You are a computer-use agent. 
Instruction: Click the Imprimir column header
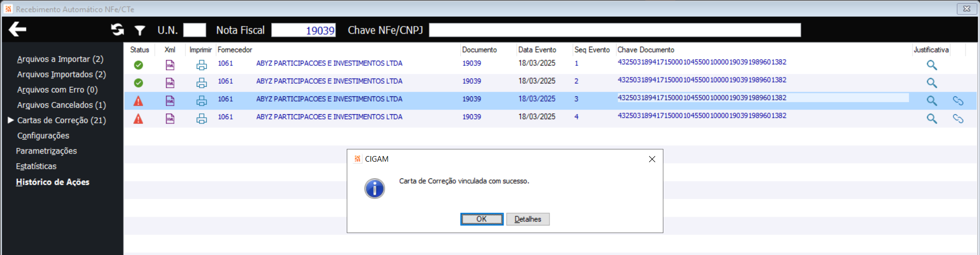201,49
